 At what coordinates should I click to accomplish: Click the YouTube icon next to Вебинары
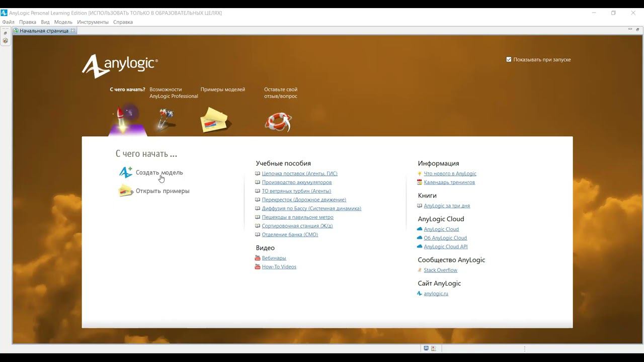pyautogui.click(x=258, y=258)
